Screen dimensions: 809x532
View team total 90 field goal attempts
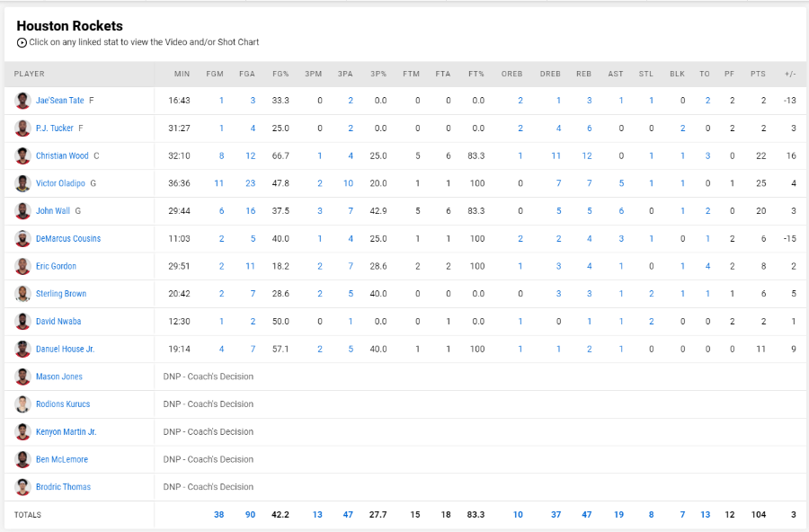tap(250, 514)
